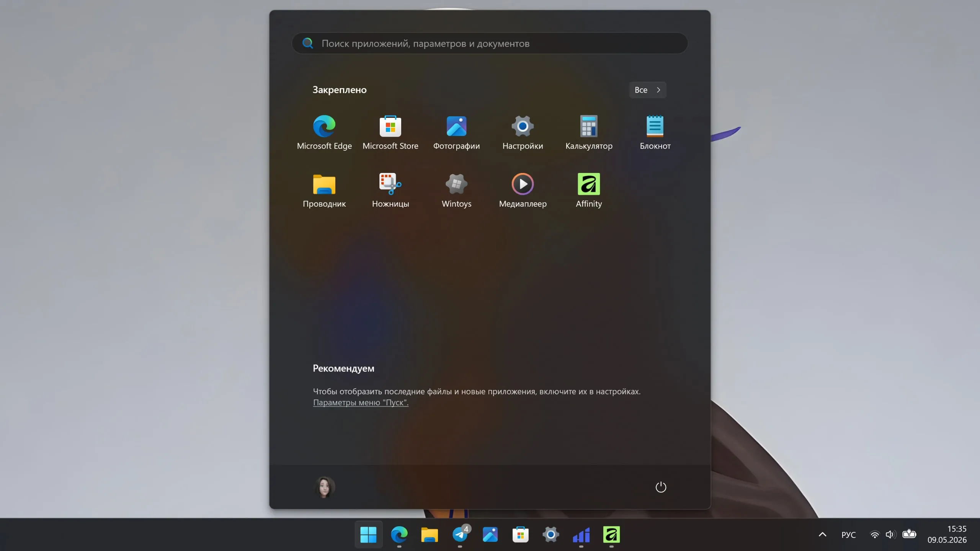The height and width of the screenshot is (551, 980).
Task: Open File Explorer from the taskbar
Action: 429,535
